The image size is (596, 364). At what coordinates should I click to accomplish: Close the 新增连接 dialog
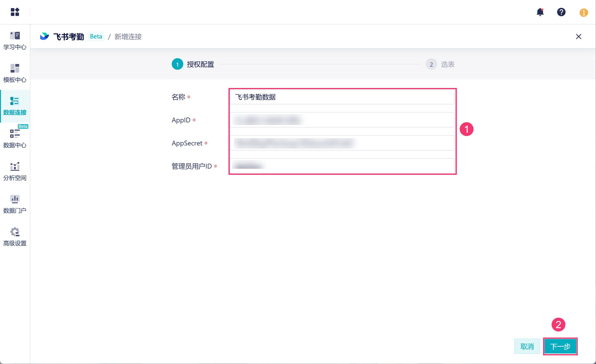point(578,37)
